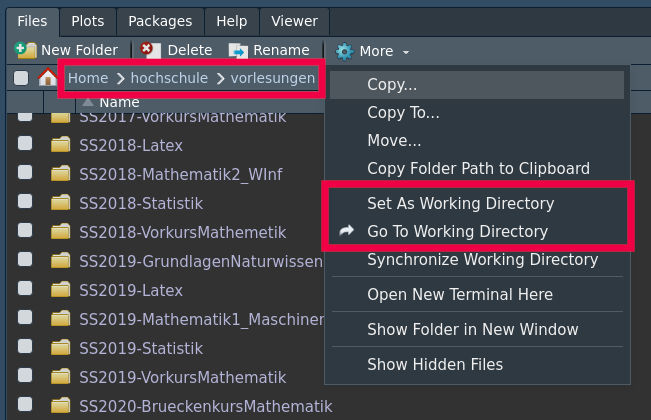Click folder icon next to SS2019-Statistik

pos(61,349)
